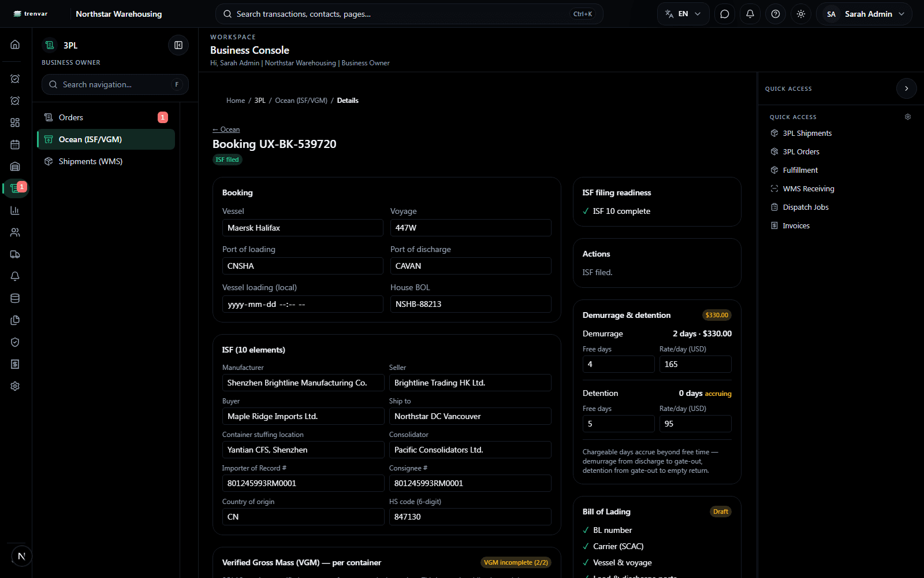Open Shipments (WMS) navigation item
Screen dimensions: 924x578
106,161
